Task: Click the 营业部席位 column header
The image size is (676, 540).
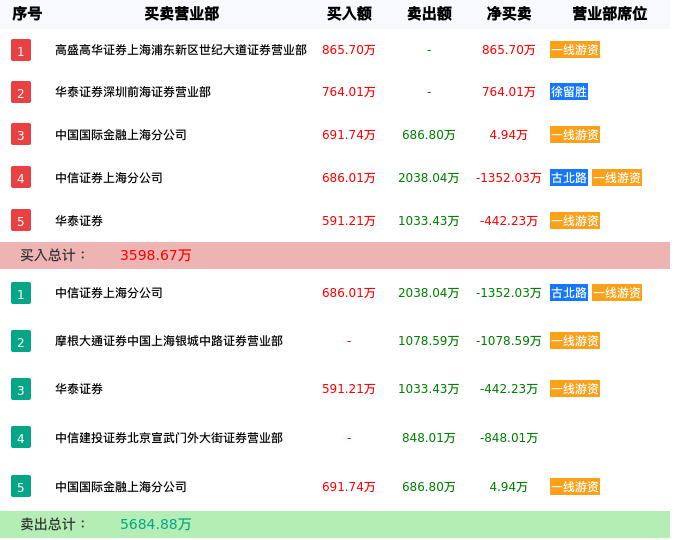Action: [x=610, y=14]
